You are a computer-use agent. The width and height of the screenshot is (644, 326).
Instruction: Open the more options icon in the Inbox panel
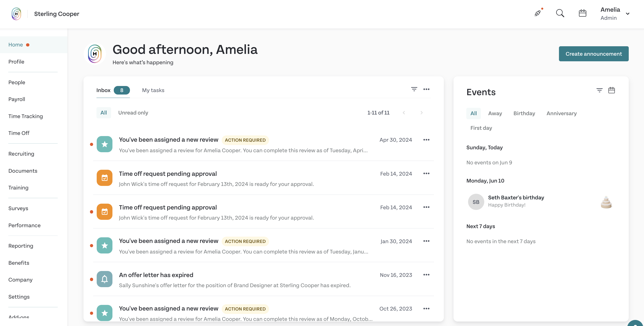pyautogui.click(x=427, y=89)
